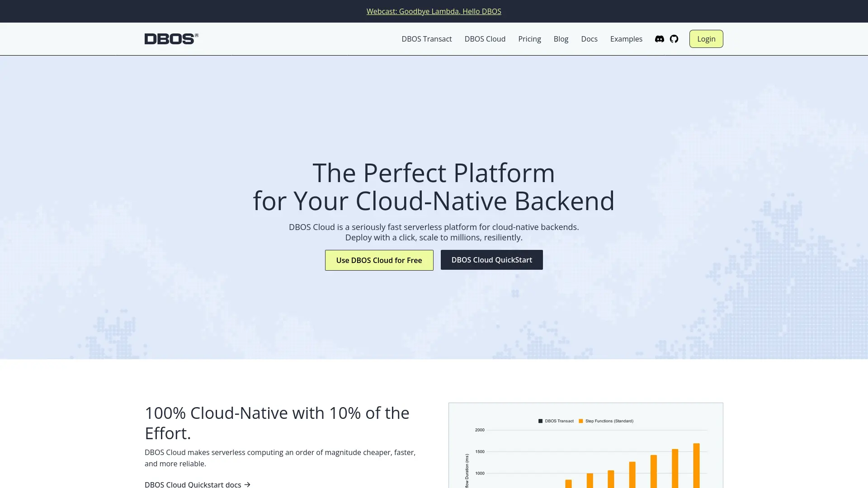Viewport: 868px width, 488px height.
Task: Click the DBOS logo
Action: 171,39
